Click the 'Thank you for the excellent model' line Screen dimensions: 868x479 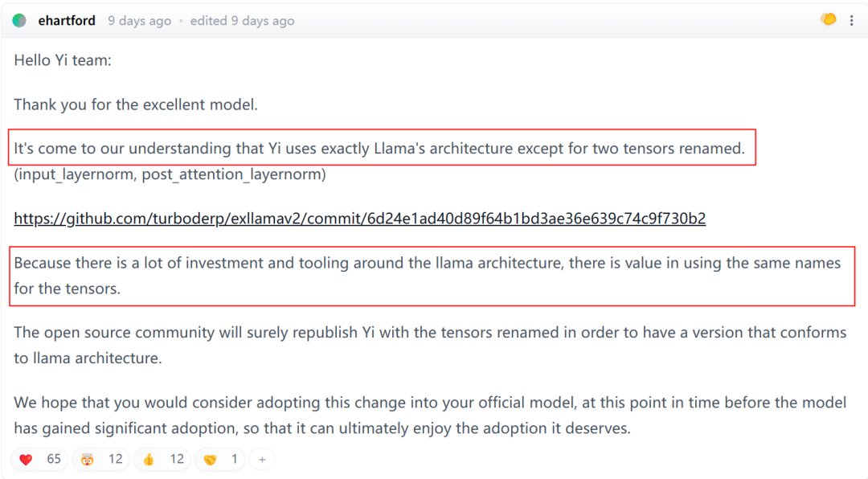[x=136, y=104]
